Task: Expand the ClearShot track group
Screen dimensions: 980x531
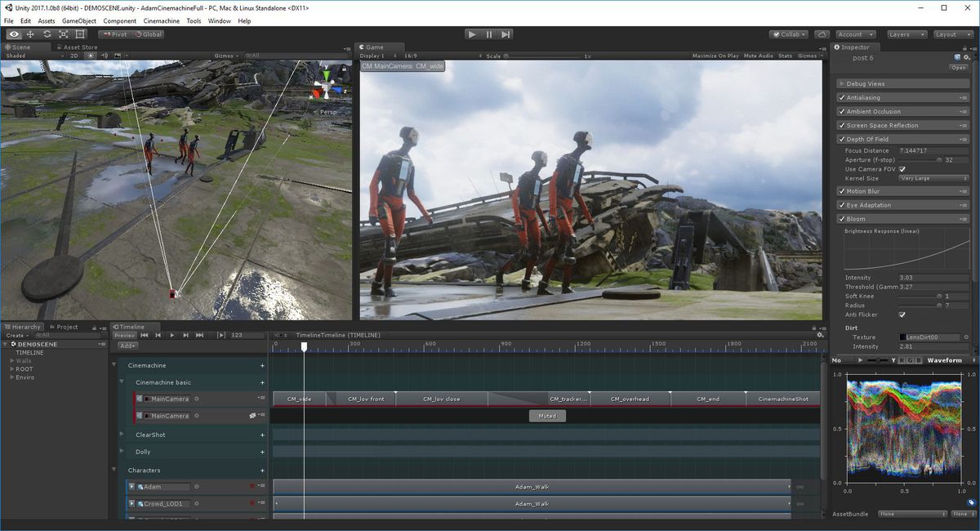Action: (x=121, y=435)
